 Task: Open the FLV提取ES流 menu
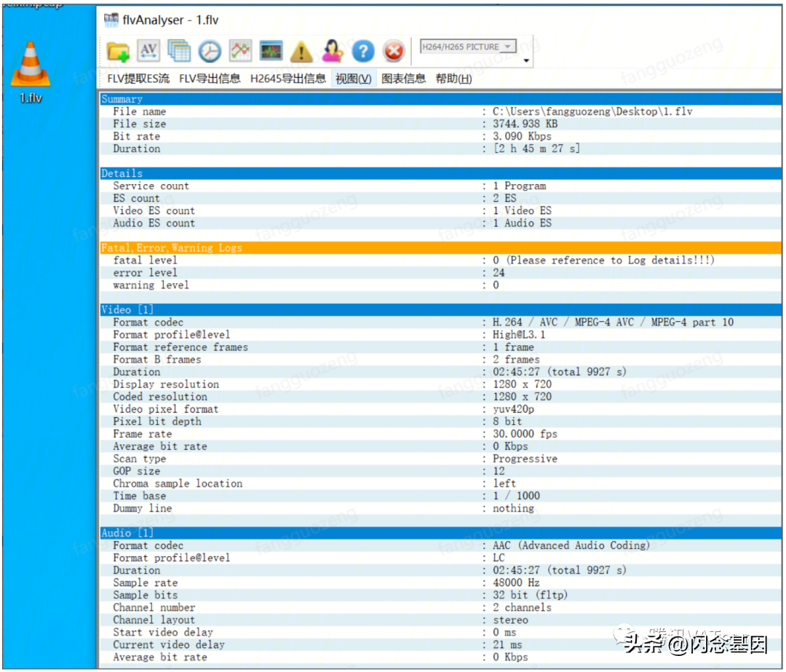pos(138,79)
